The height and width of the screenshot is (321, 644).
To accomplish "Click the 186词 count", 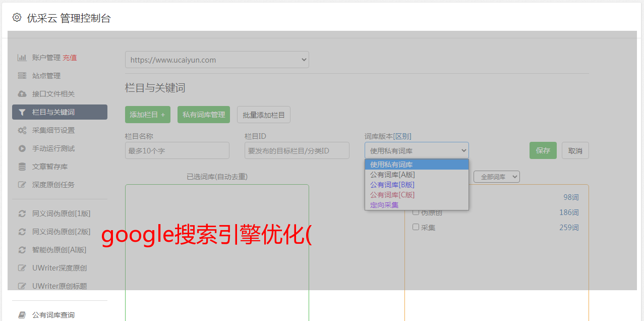I will [x=569, y=212].
